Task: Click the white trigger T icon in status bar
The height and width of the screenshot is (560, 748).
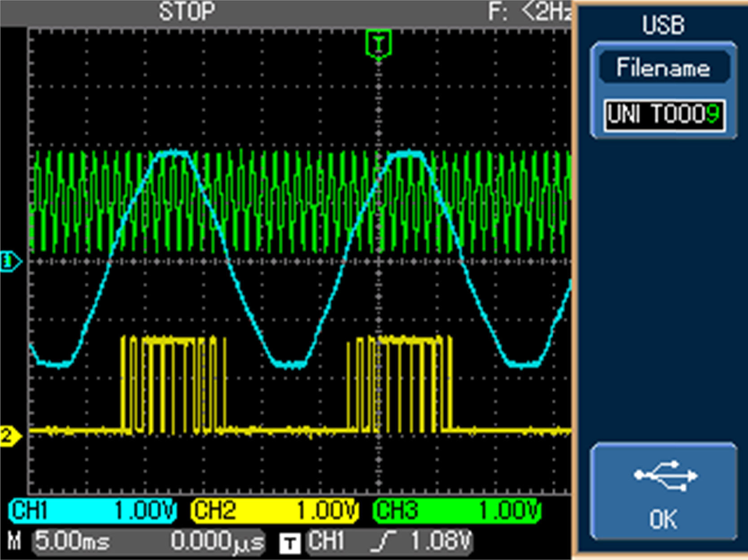Action: [289, 543]
